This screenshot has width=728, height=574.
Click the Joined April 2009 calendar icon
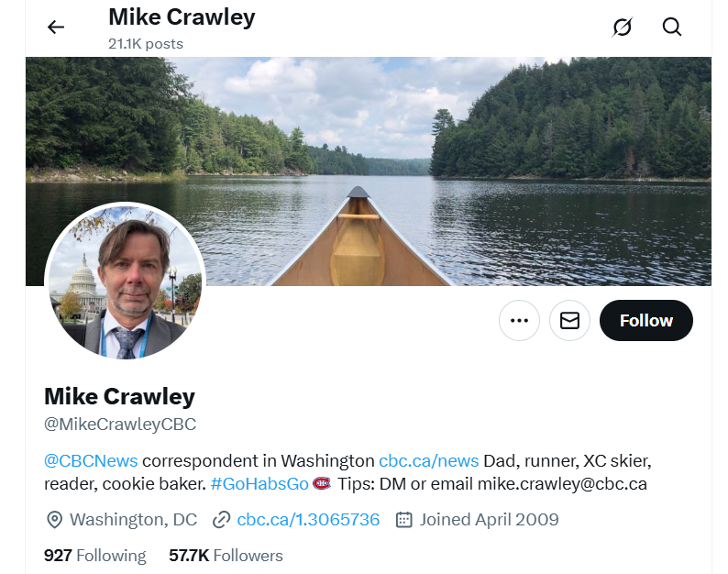coord(404,520)
